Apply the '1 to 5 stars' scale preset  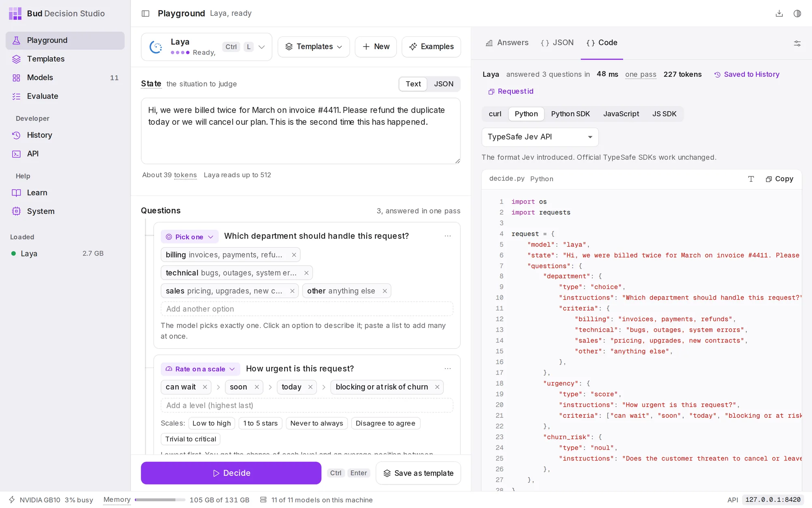coord(261,424)
